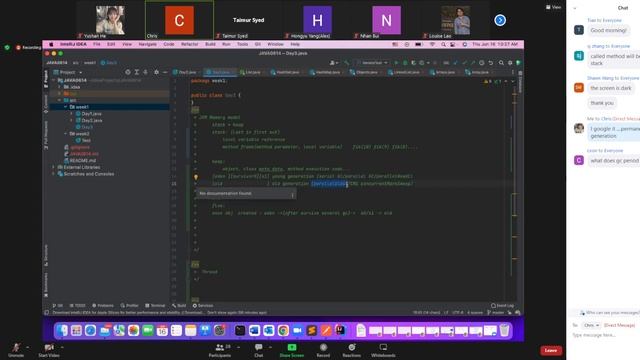Select Scratches and Consoles node
The image size is (640, 360).
(86, 174)
